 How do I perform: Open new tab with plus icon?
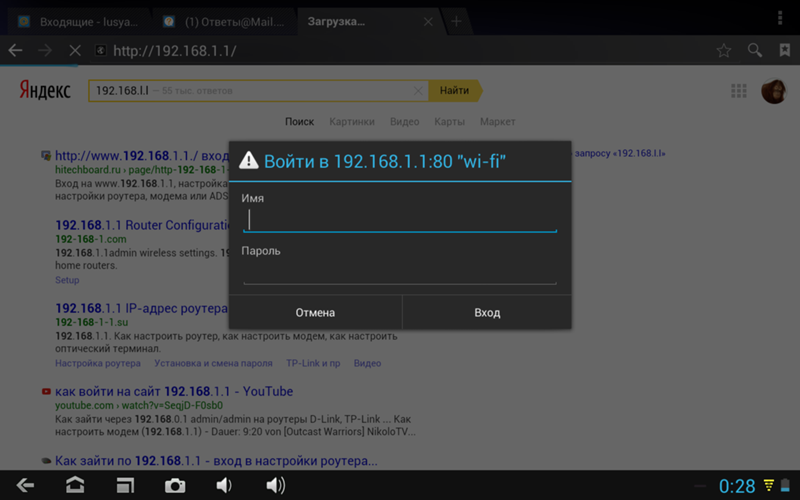pos(456,21)
